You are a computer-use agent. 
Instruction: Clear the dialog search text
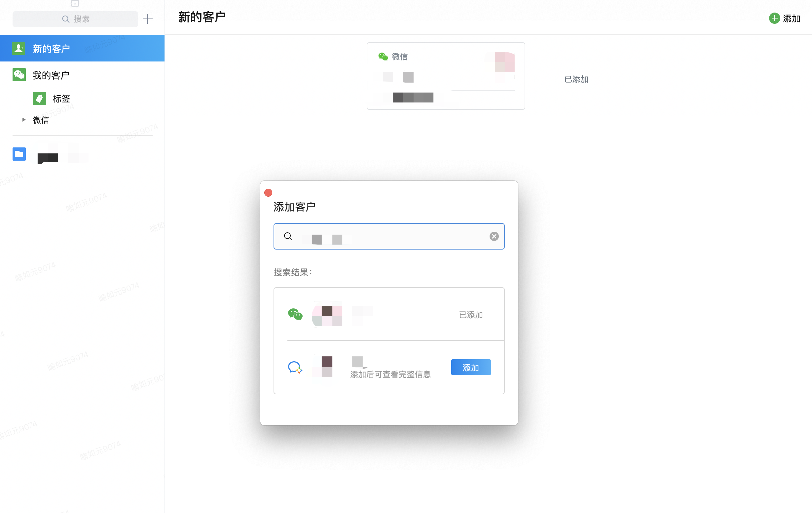click(494, 236)
